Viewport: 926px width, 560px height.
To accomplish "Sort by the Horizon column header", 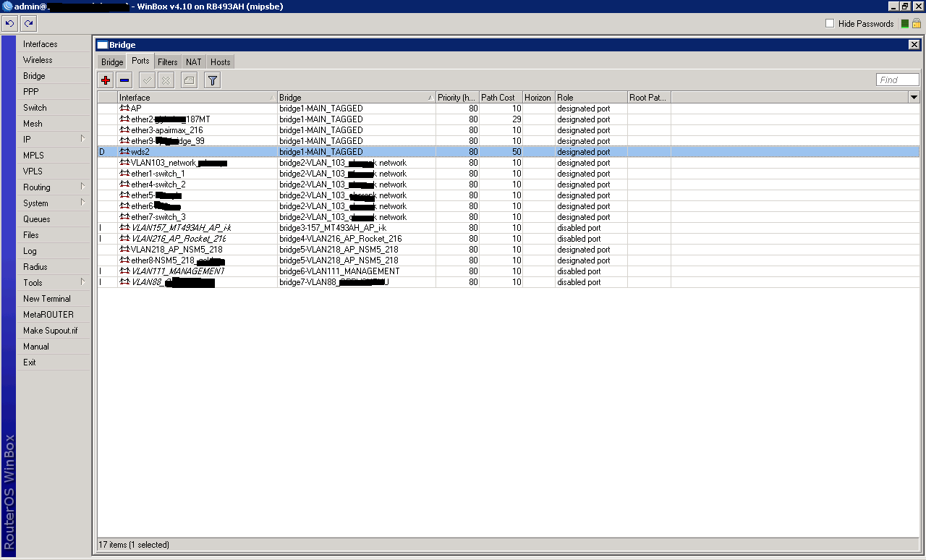I will 538,98.
